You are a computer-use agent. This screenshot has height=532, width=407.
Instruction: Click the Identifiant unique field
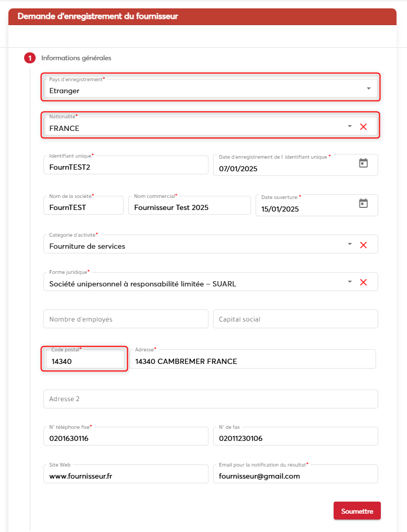(126, 168)
